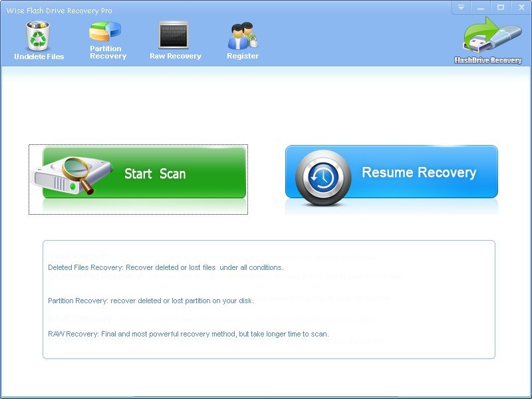
Task: Click the Undelete Files label text
Action: [x=38, y=57]
